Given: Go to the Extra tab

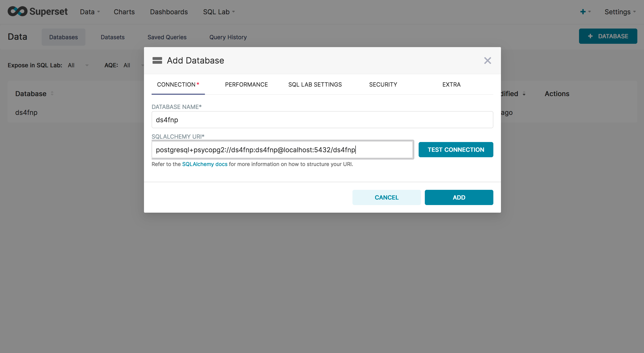Looking at the screenshot, I should pyautogui.click(x=451, y=84).
